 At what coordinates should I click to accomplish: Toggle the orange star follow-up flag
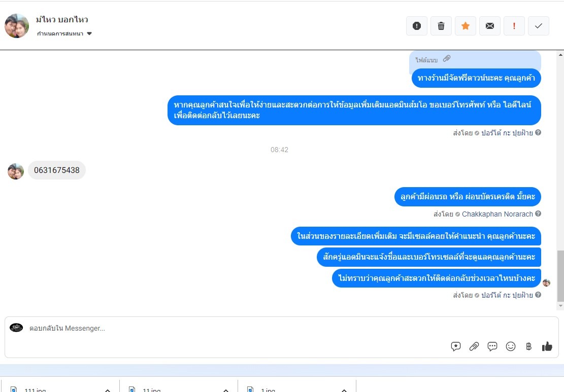coord(466,26)
